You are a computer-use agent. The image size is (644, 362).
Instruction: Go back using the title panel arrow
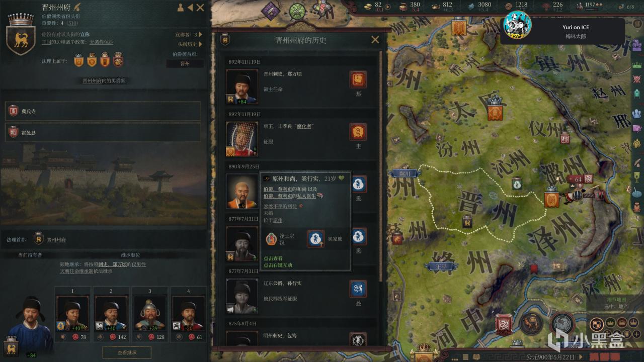pos(190,8)
